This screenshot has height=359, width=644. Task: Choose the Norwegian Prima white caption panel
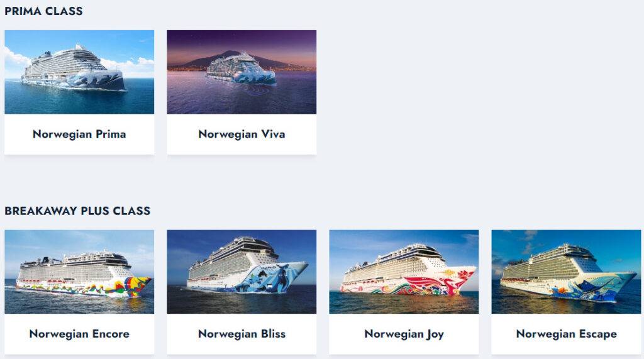[79, 135]
